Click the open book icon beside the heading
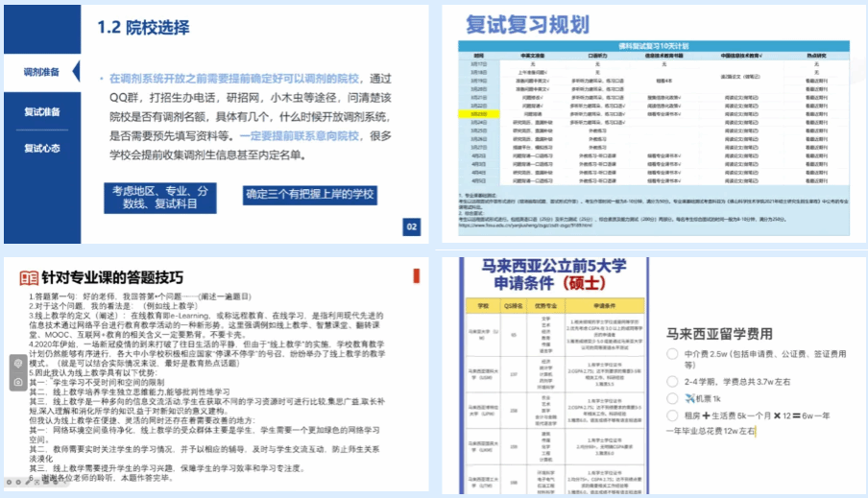Viewport: 868px width, 498px height. (30, 278)
